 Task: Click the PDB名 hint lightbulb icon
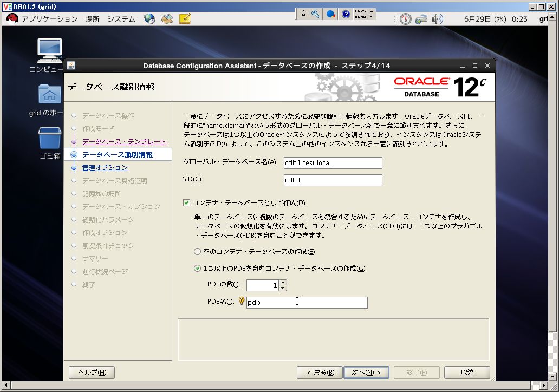click(x=242, y=302)
